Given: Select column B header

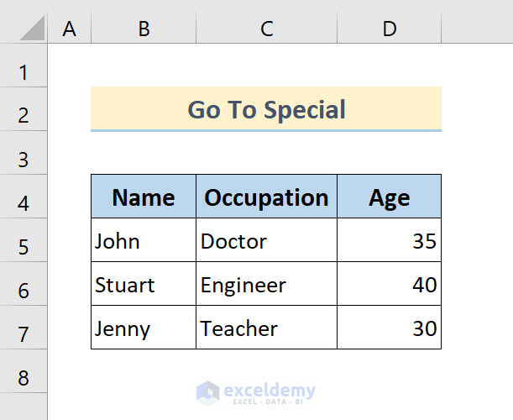Looking at the screenshot, I should [x=144, y=29].
